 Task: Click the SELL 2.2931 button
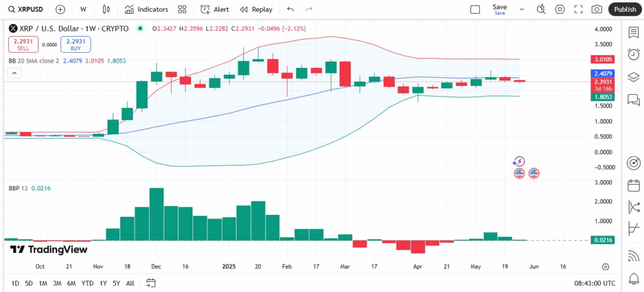click(23, 45)
